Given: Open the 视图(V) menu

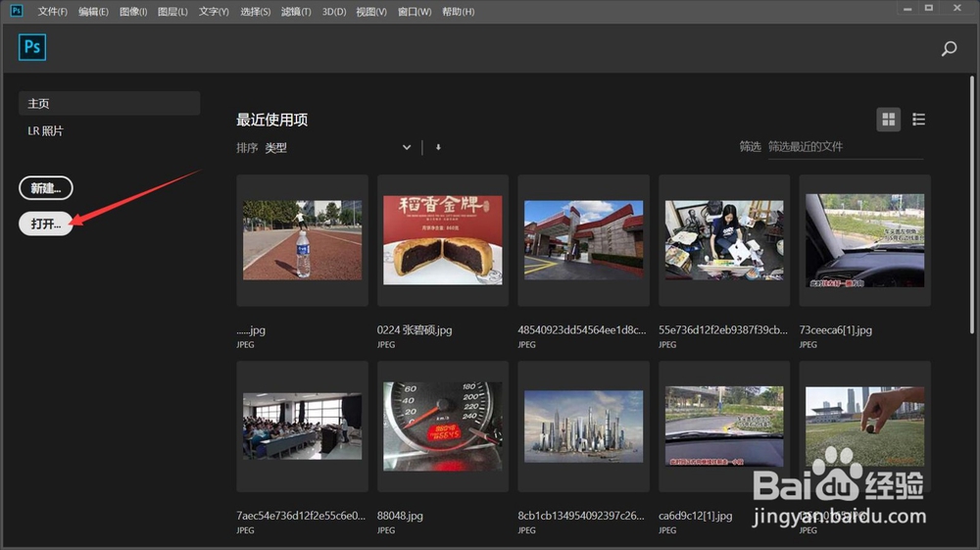Looking at the screenshot, I should 371,11.
